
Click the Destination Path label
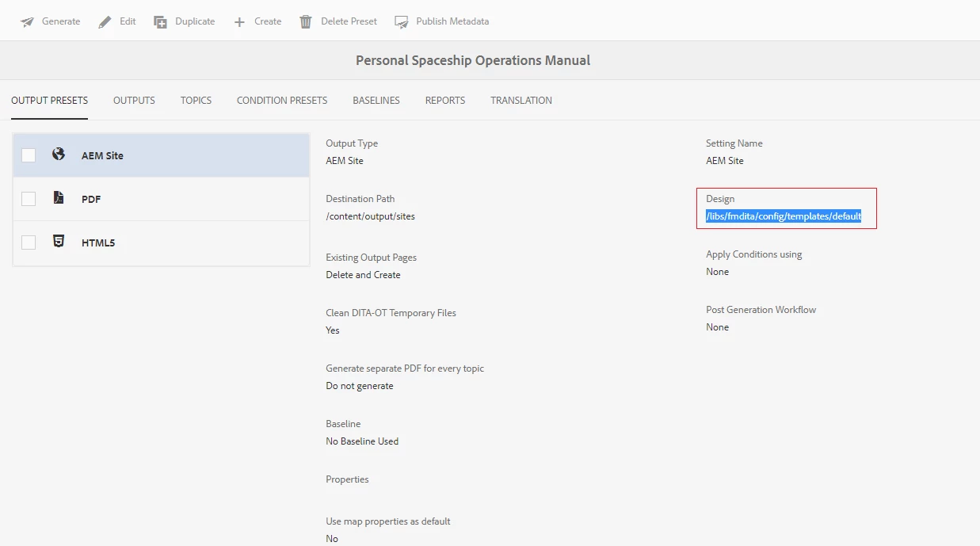click(360, 199)
